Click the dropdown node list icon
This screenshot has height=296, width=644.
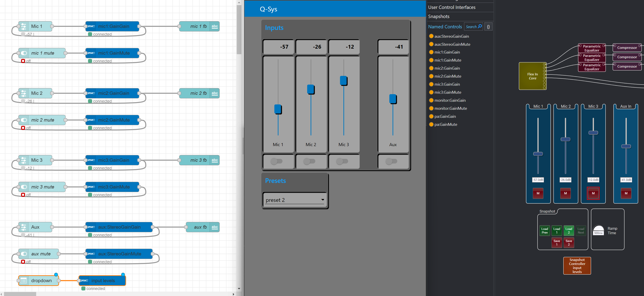click(x=24, y=281)
